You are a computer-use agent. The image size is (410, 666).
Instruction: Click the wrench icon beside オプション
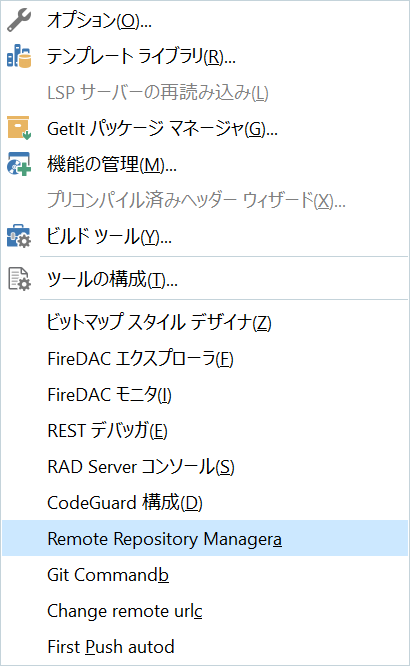point(19,20)
